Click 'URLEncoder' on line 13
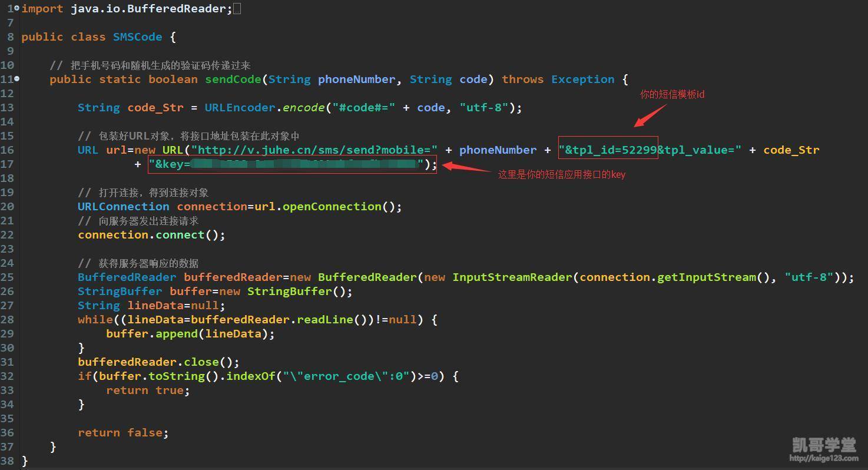868x470 pixels. point(240,108)
